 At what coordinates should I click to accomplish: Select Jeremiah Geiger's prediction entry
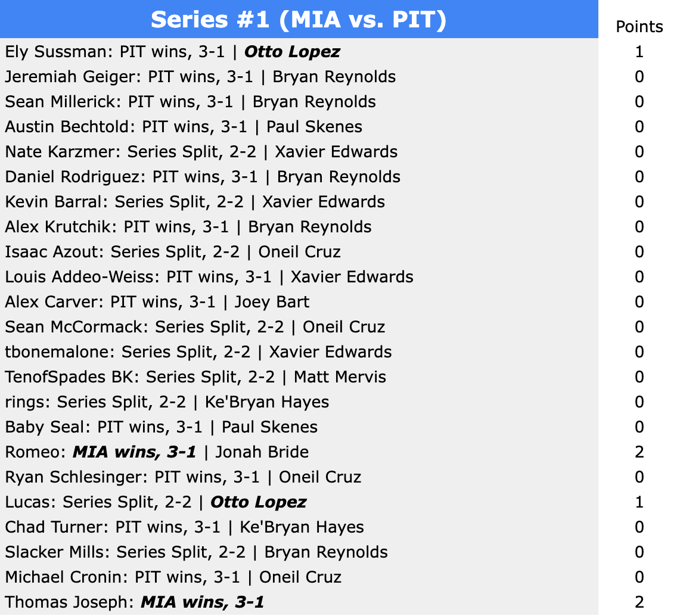pyautogui.click(x=200, y=77)
